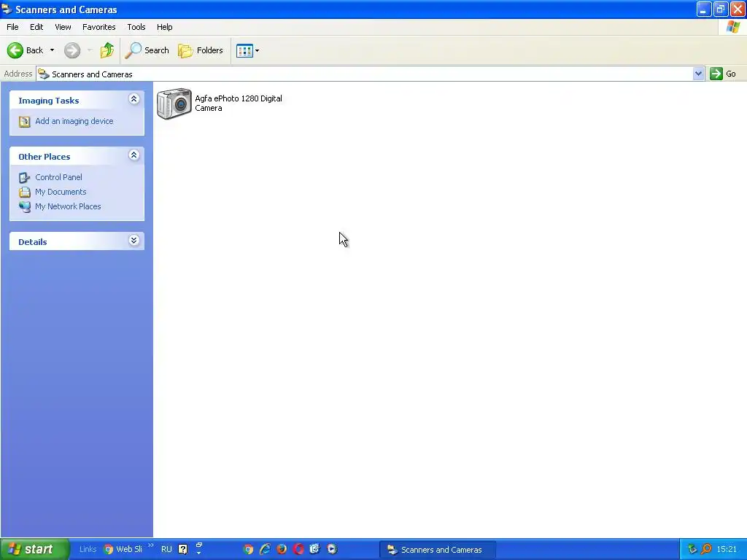Open the Edit menu

pos(36,27)
